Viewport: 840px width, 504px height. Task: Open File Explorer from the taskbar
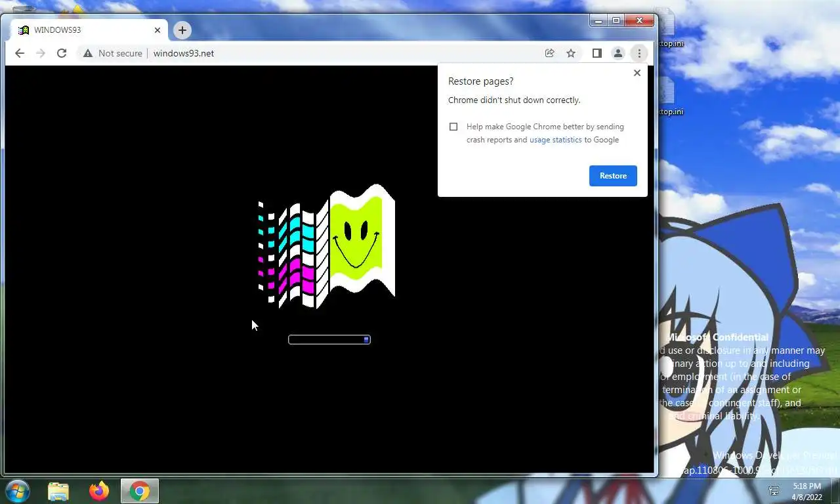click(58, 491)
